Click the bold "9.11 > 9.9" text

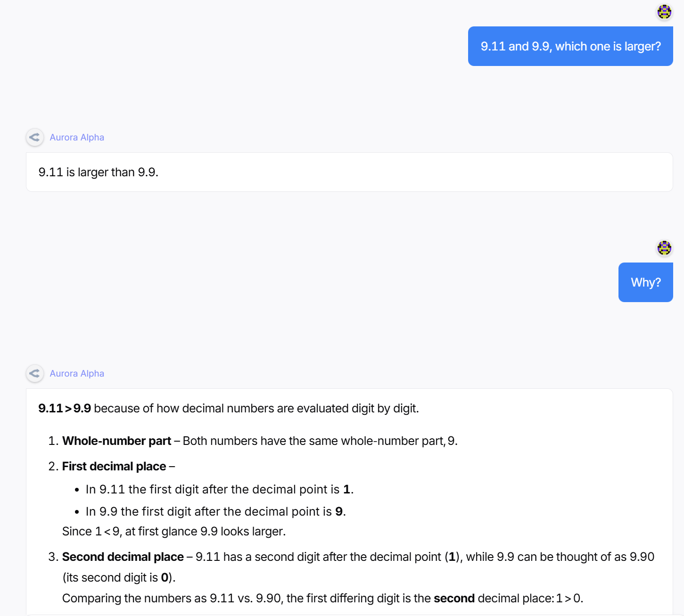tap(65, 408)
